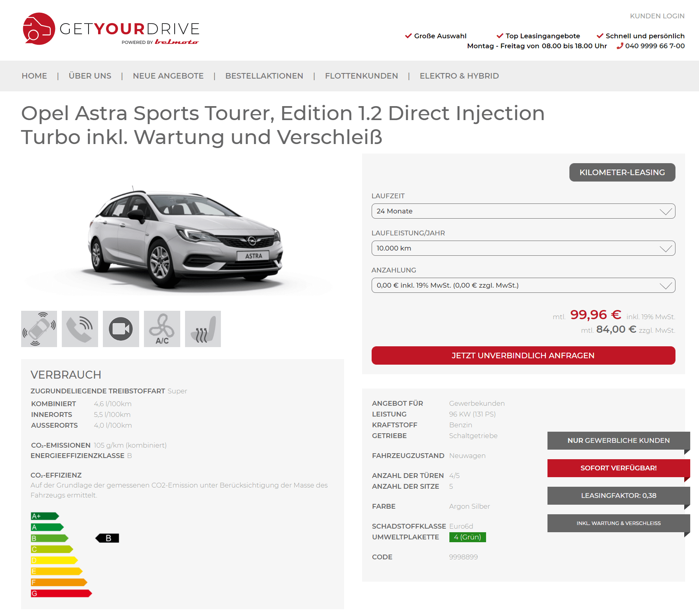Click the red phone handset icon
Image resolution: width=699 pixels, height=616 pixels.
point(620,46)
